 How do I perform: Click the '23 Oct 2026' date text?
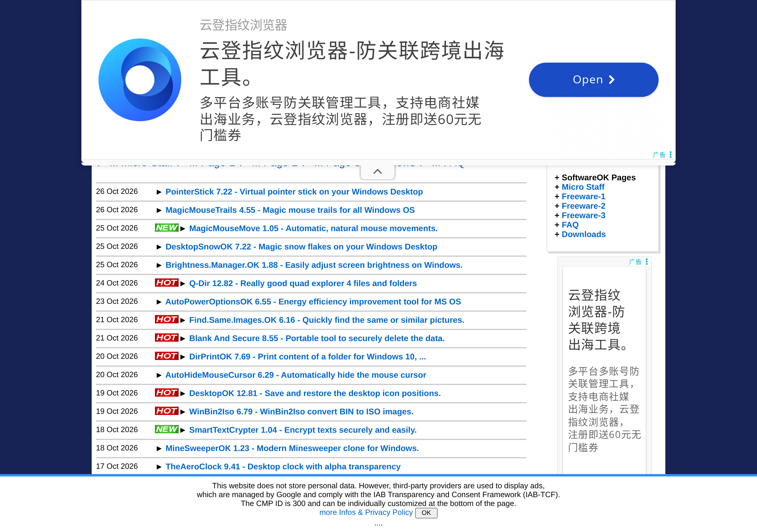(117, 301)
